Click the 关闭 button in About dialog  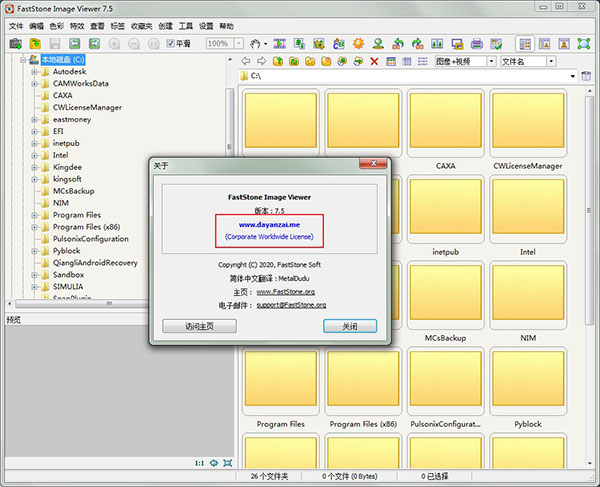[350, 326]
